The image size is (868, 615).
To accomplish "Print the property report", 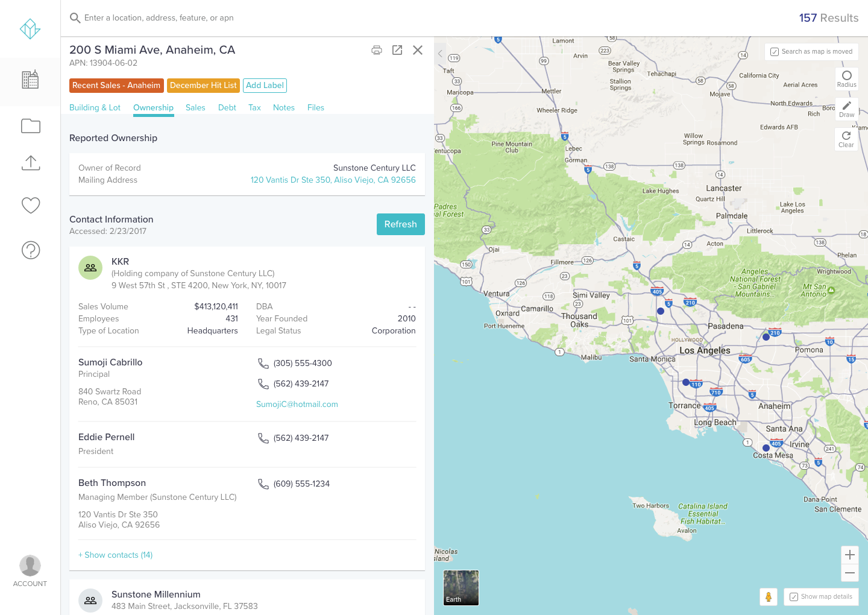I will (x=377, y=50).
